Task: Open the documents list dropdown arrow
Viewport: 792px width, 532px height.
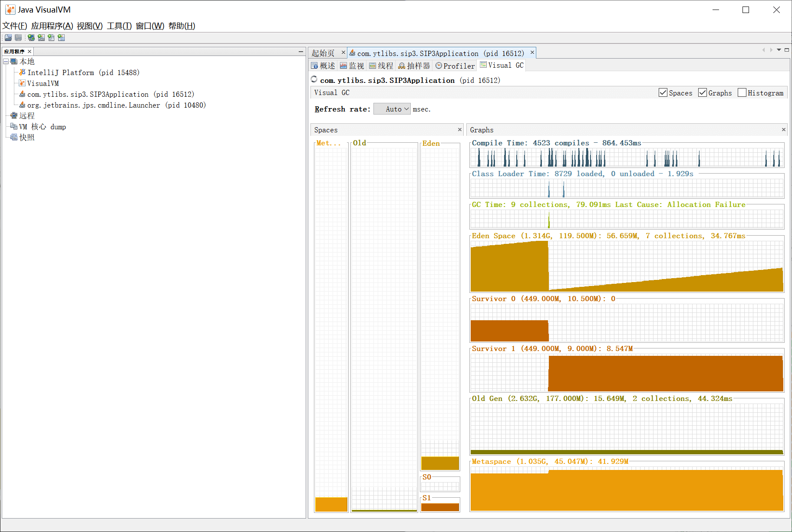Action: click(x=779, y=50)
